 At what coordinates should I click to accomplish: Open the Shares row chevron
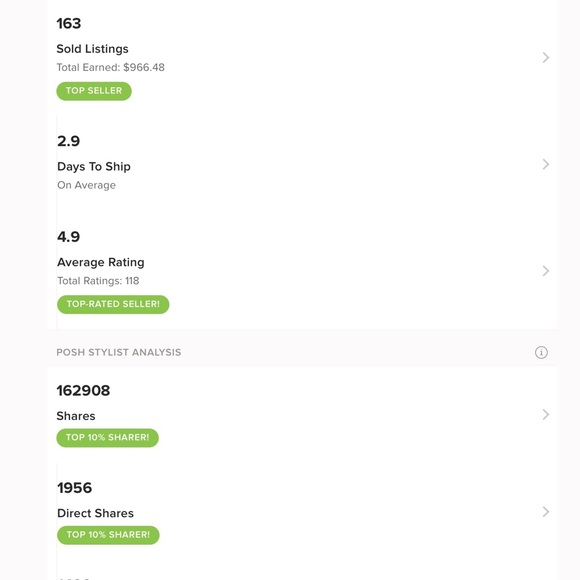coord(546,414)
